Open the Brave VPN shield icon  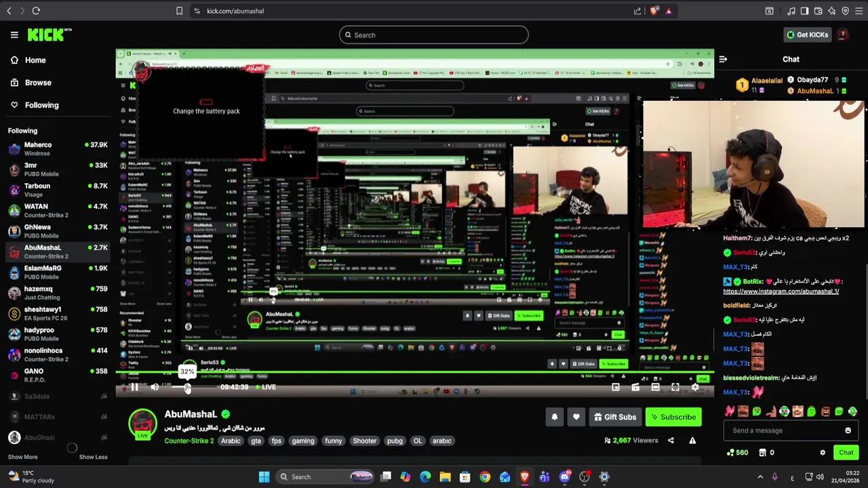(x=845, y=11)
